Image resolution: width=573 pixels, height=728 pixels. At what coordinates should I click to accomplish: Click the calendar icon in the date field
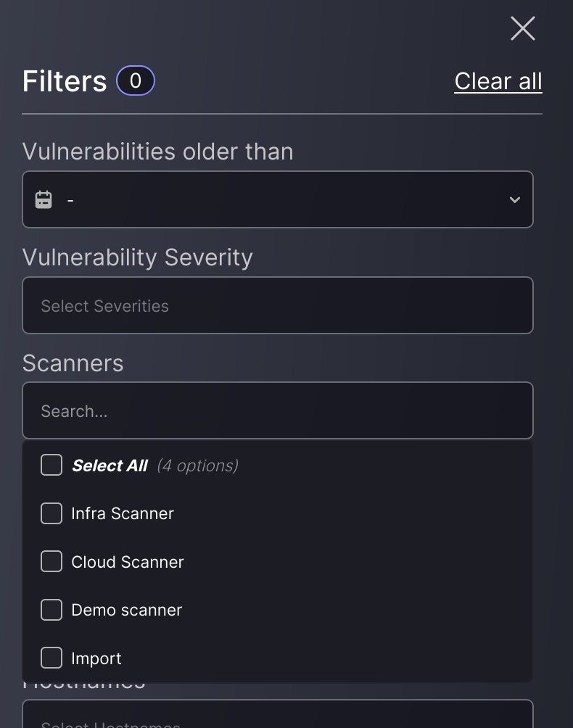coord(44,199)
